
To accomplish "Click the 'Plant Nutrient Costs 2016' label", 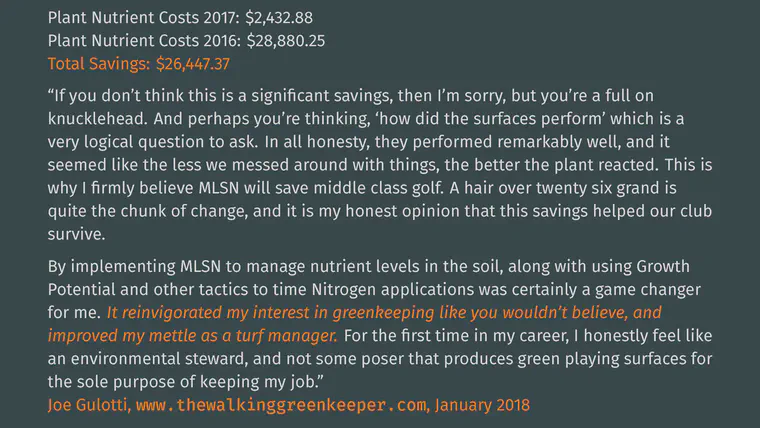I will point(144,41).
